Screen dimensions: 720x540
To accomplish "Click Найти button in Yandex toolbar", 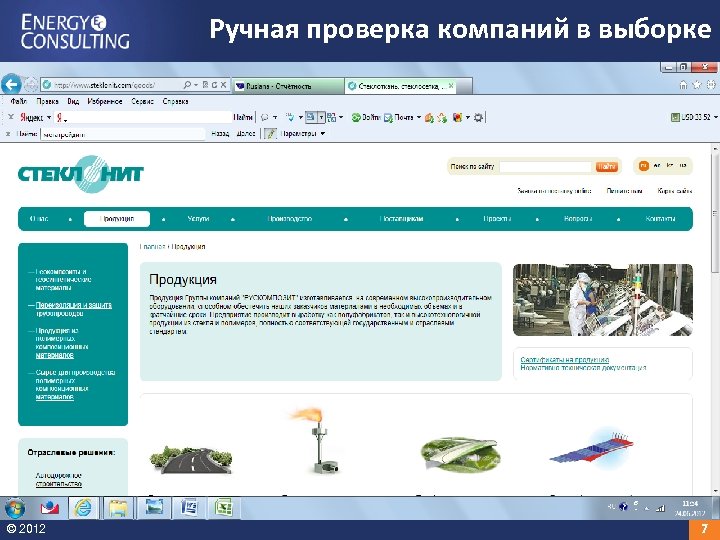I will coord(242,118).
